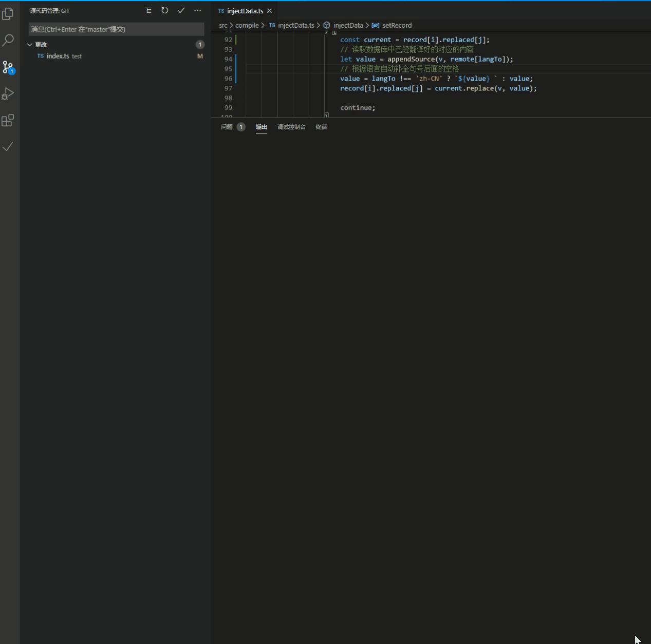Close the injectData.ts tab

[x=269, y=11]
